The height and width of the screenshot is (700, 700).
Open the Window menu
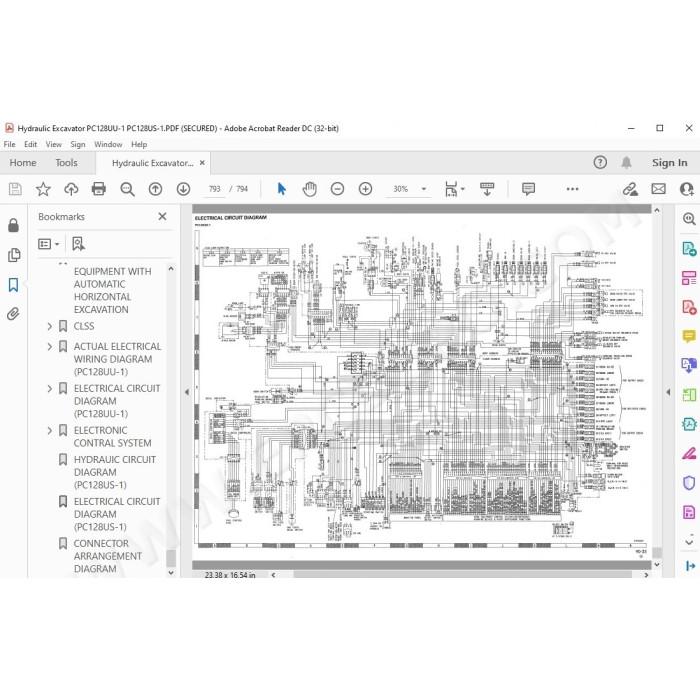point(108,145)
